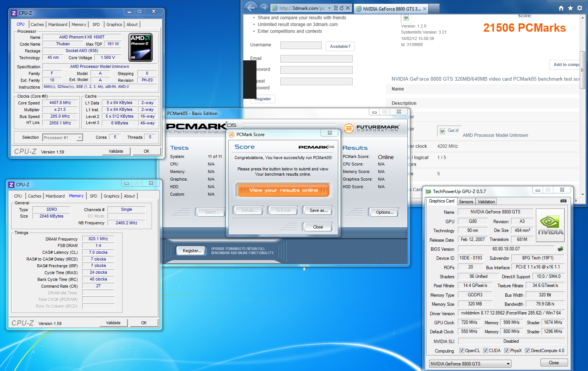Switch to Sensors tab in GPU-Z
The width and height of the screenshot is (588, 371).
pos(466,202)
